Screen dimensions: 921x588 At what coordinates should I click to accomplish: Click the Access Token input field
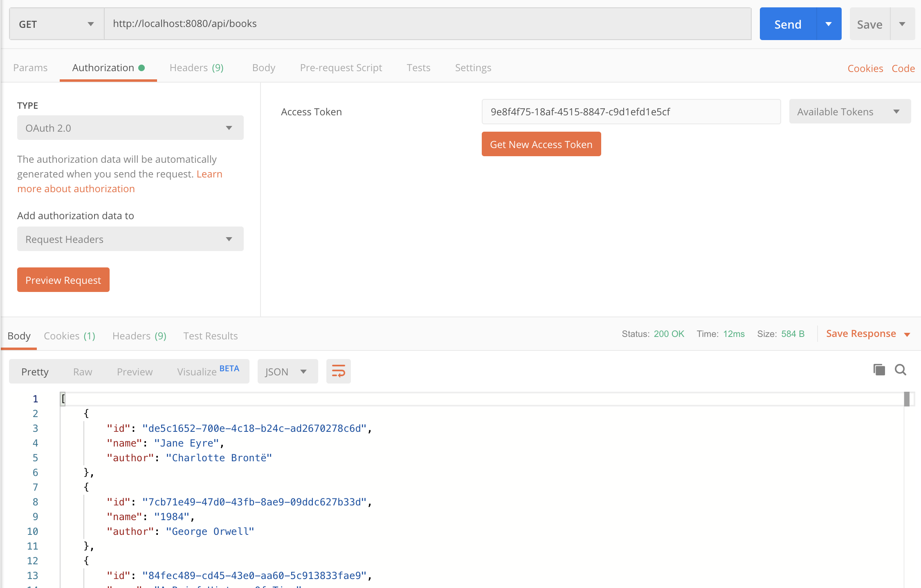tap(631, 112)
